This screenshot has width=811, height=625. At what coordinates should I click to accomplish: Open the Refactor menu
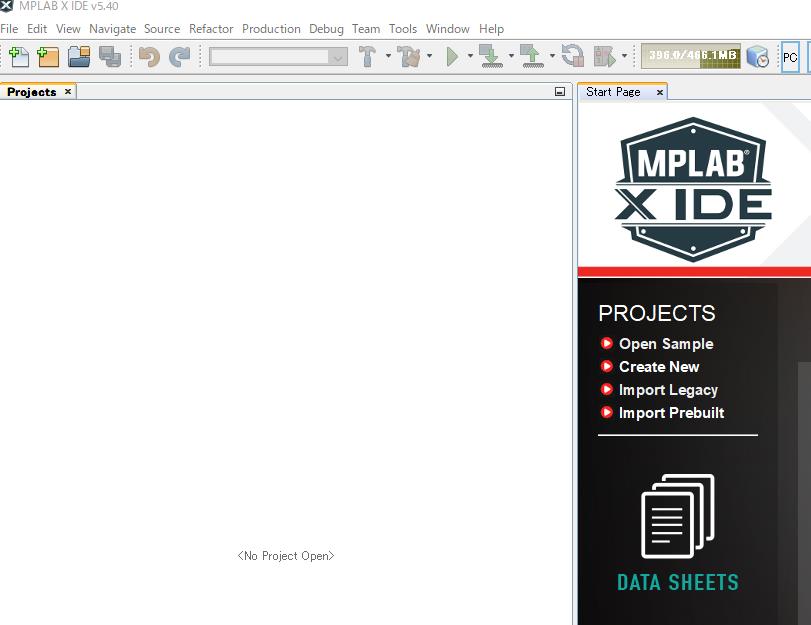click(211, 29)
